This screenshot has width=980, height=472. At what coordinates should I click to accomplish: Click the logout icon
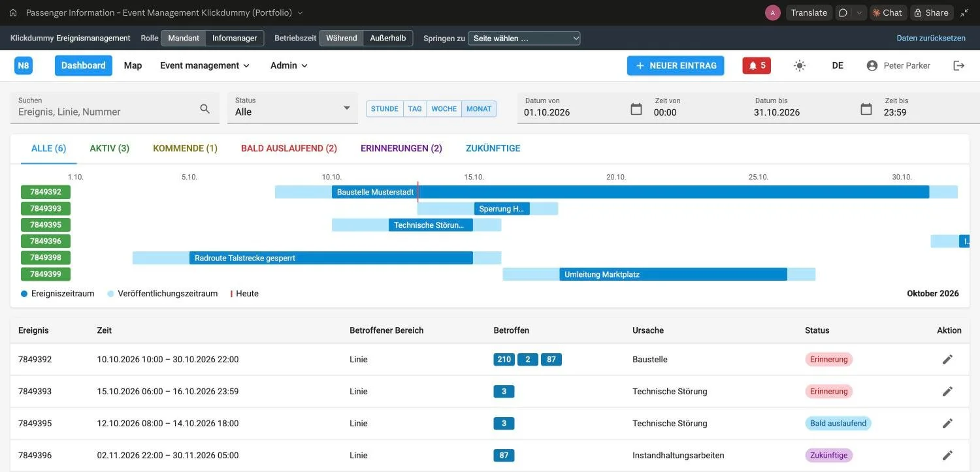pos(958,65)
